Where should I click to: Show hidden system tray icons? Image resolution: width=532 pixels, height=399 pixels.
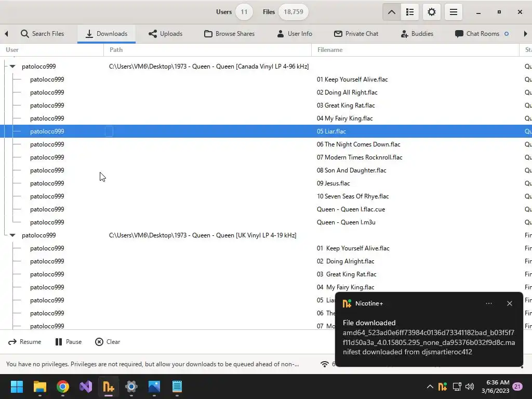point(430,387)
